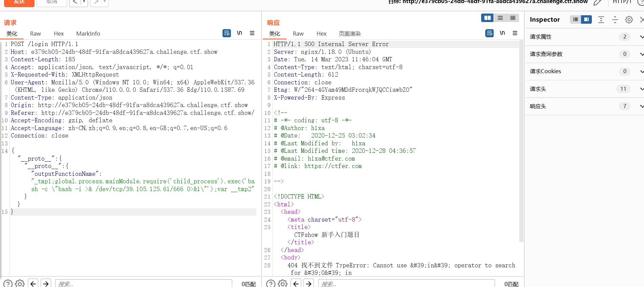Open the response 美化 (Pretty) tab
Viewport: 644px width, 287px height.
coord(275,34)
